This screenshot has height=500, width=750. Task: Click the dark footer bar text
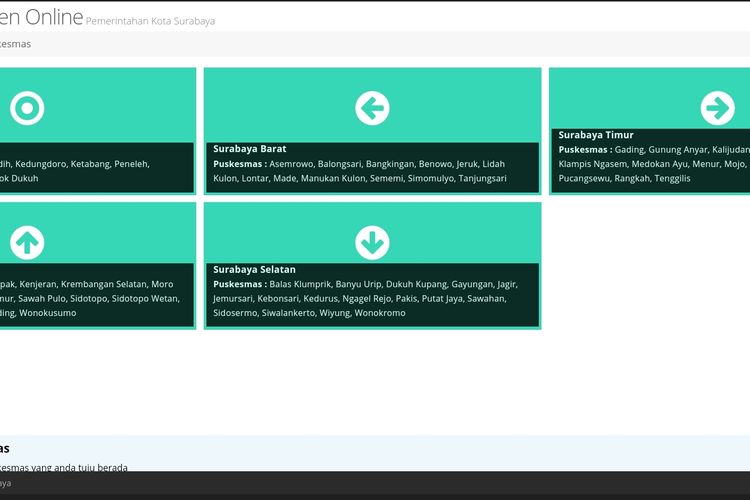click(6, 483)
